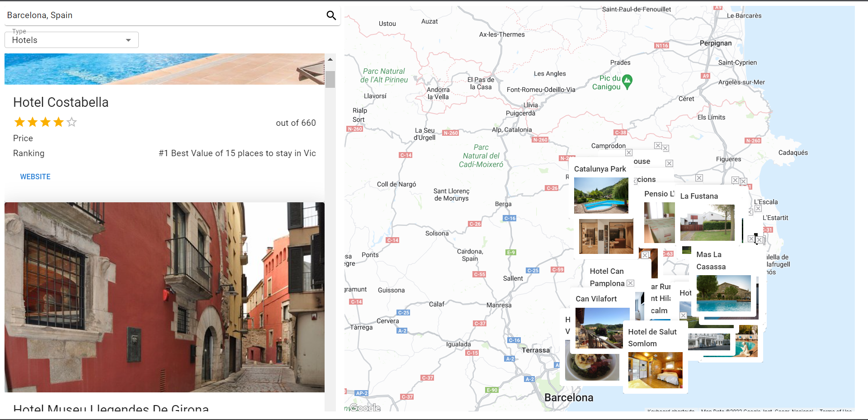The width and height of the screenshot is (868, 420).
Task: Click the Type dropdown arrow
Action: coord(128,40)
